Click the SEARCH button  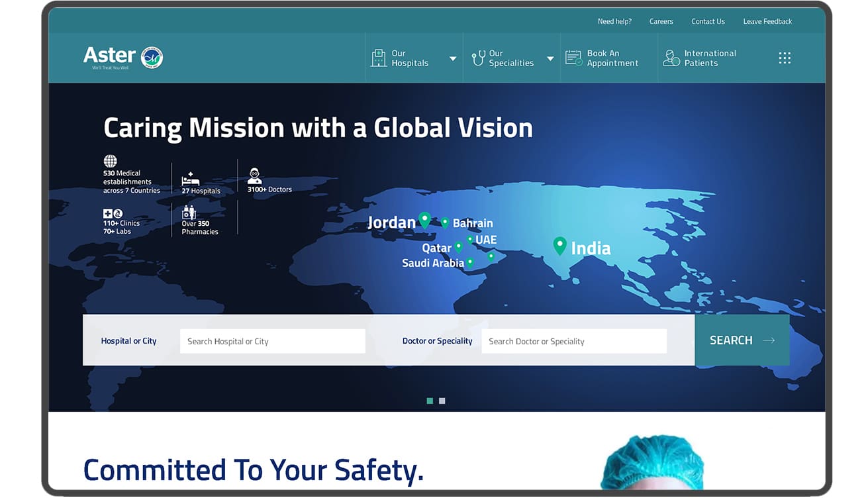pos(742,340)
